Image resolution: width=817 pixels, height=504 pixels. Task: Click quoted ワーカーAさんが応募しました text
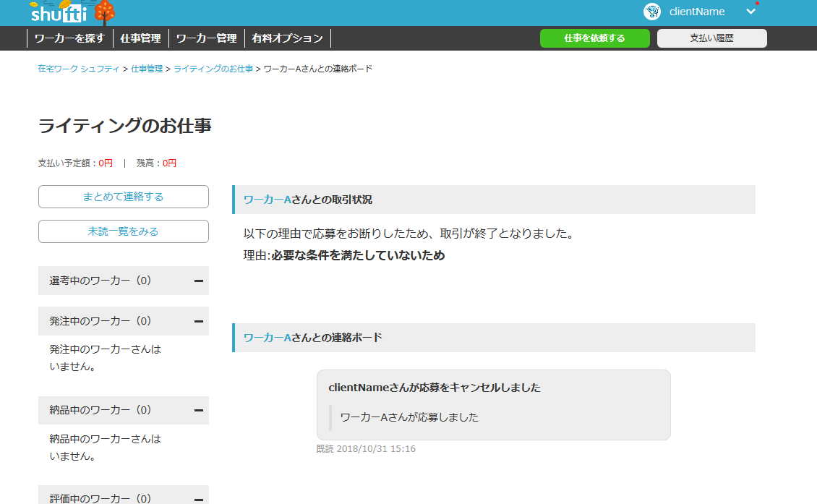(x=409, y=417)
